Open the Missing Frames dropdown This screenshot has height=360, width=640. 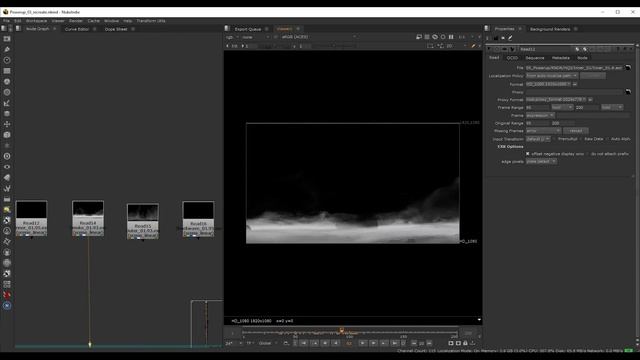(x=543, y=131)
